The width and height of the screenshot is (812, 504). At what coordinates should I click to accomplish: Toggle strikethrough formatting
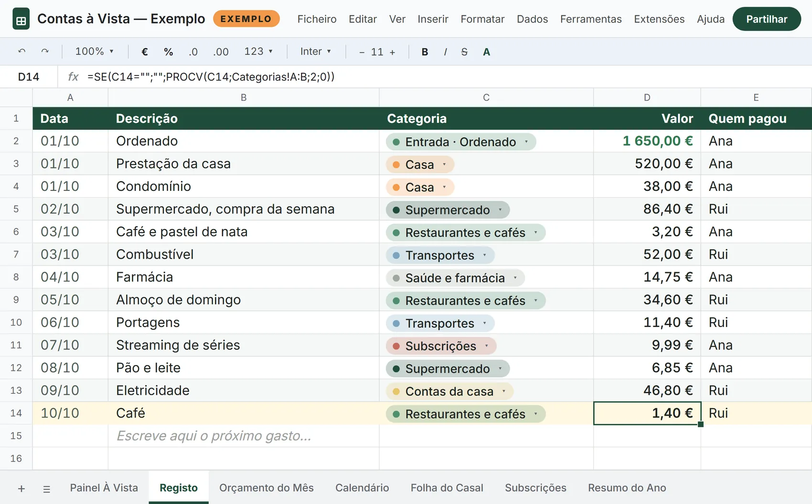point(464,52)
